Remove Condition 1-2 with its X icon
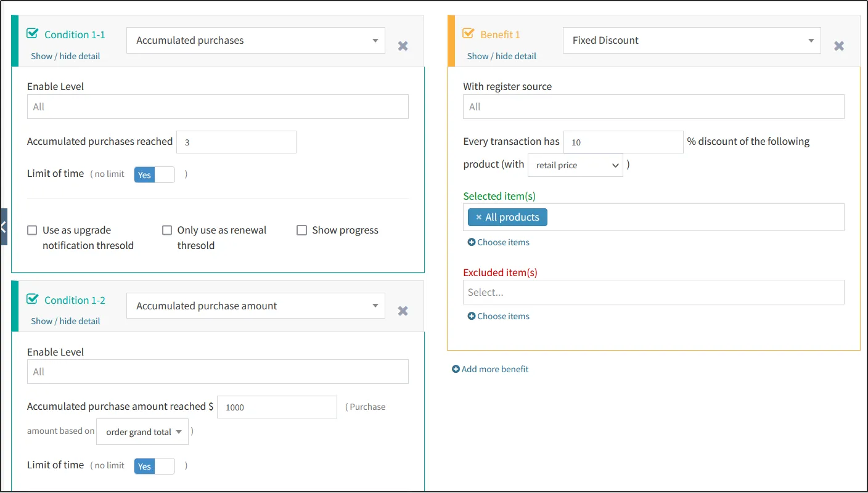The image size is (868, 493). [403, 311]
